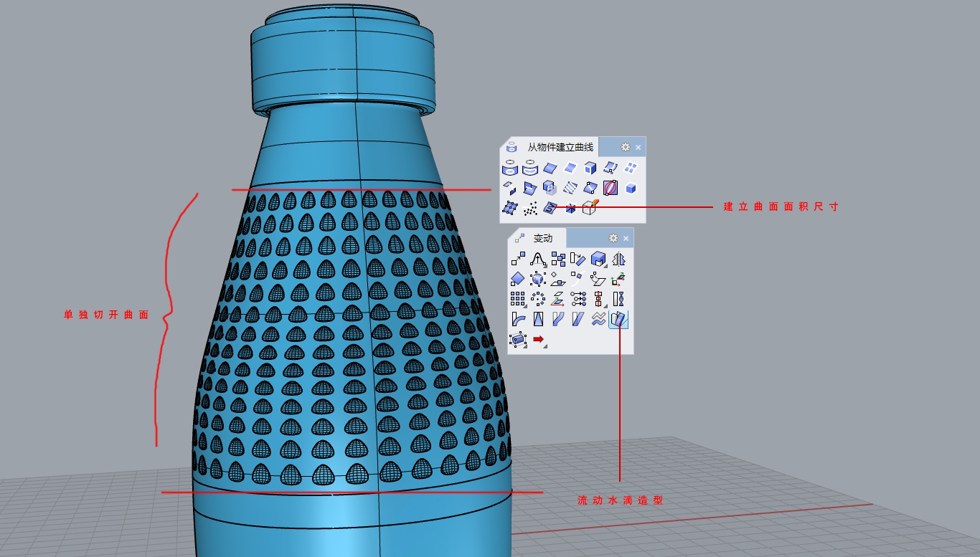Screen dimensions: 980x557
Task: Select the Smooth tool with wavy lines
Action: 598,320
